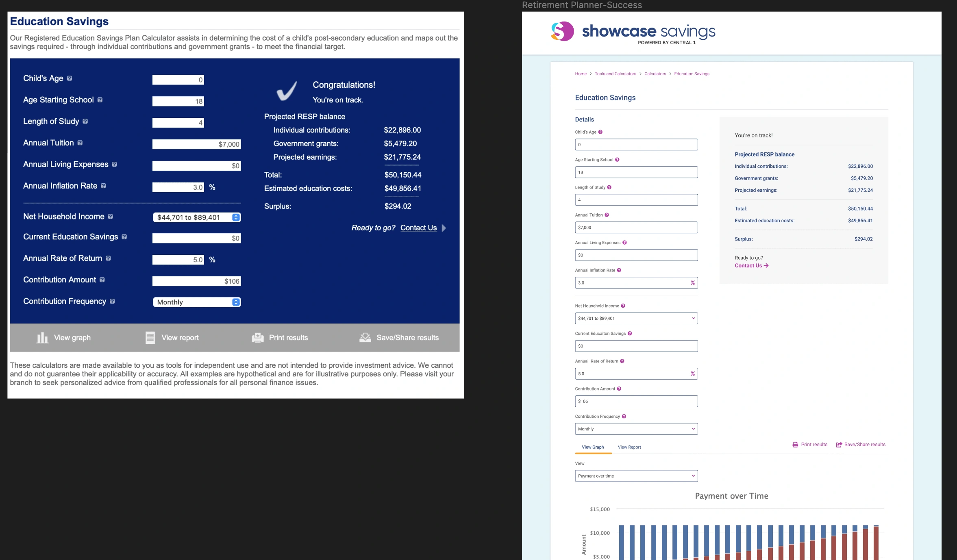Click the Education Savings breadcrumb
957x560 pixels.
tap(692, 74)
